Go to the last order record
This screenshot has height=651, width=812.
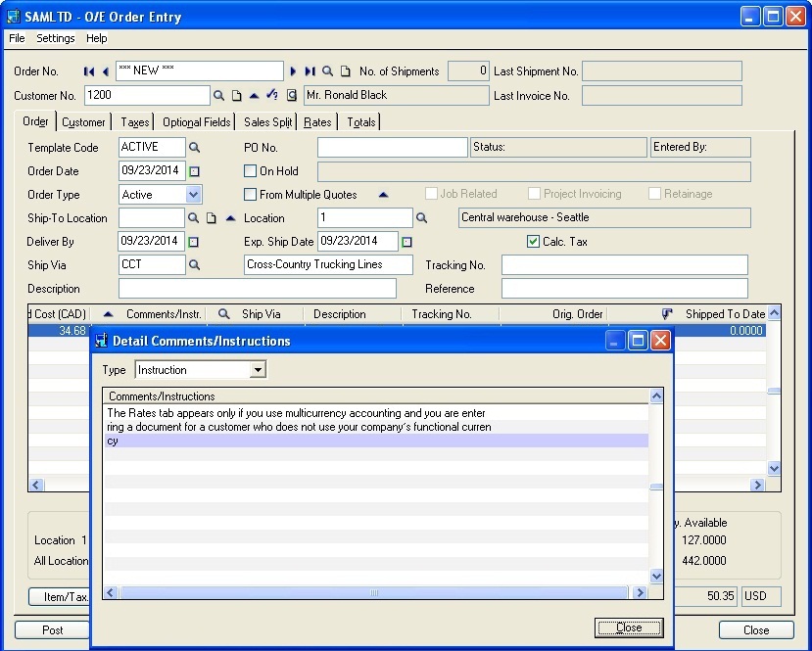[x=310, y=71]
